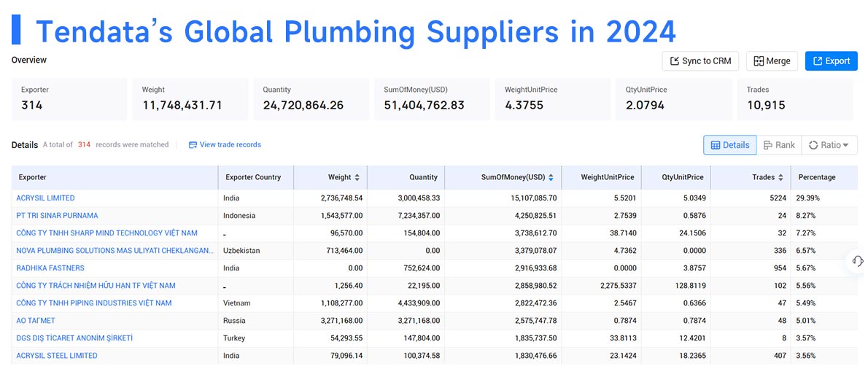
Task: Open the Ratio dropdown
Action: (829, 145)
